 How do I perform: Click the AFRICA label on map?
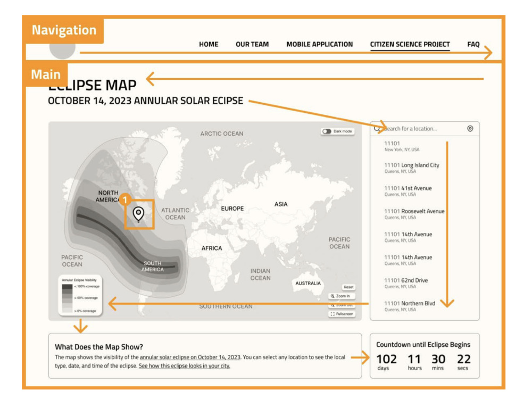click(x=212, y=248)
